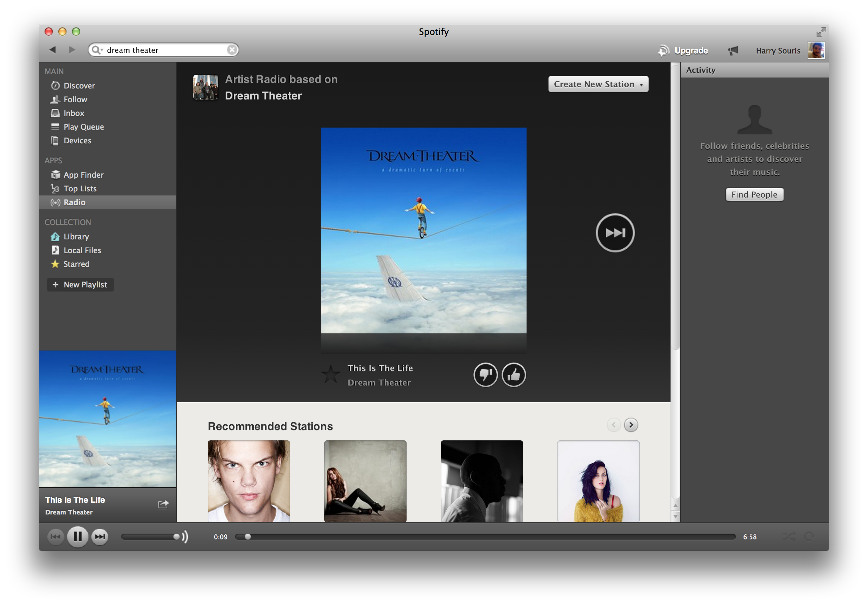Toggle fullscreen with the top-right arrows icon
This screenshot has width=868, height=605.
[x=820, y=32]
